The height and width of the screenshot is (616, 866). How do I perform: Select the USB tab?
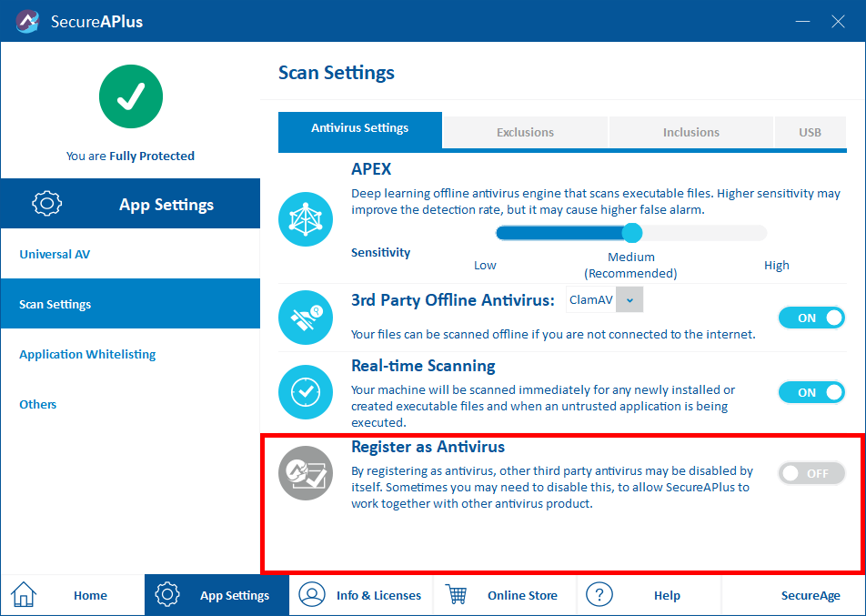pyautogui.click(x=810, y=132)
